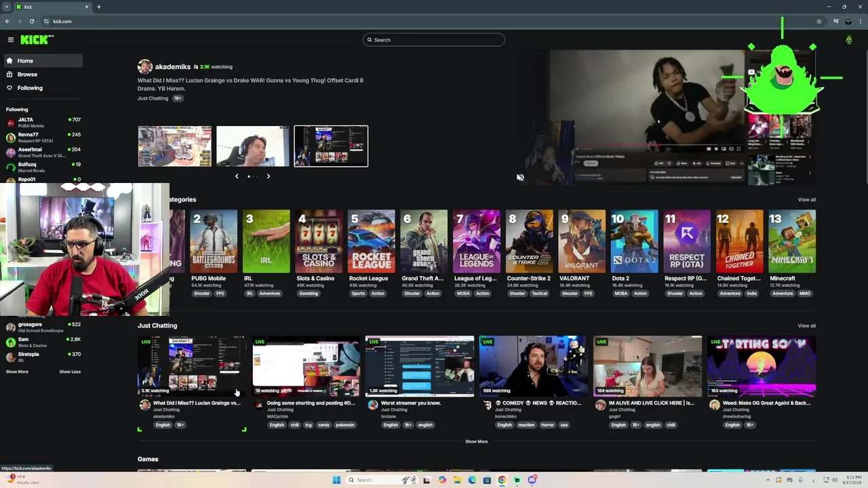Open Revna77 in followed channels

pyautogui.click(x=43, y=137)
